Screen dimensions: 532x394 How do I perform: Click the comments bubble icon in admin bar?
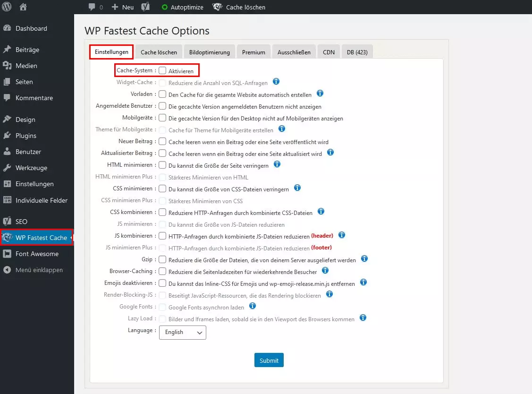pyautogui.click(x=92, y=7)
